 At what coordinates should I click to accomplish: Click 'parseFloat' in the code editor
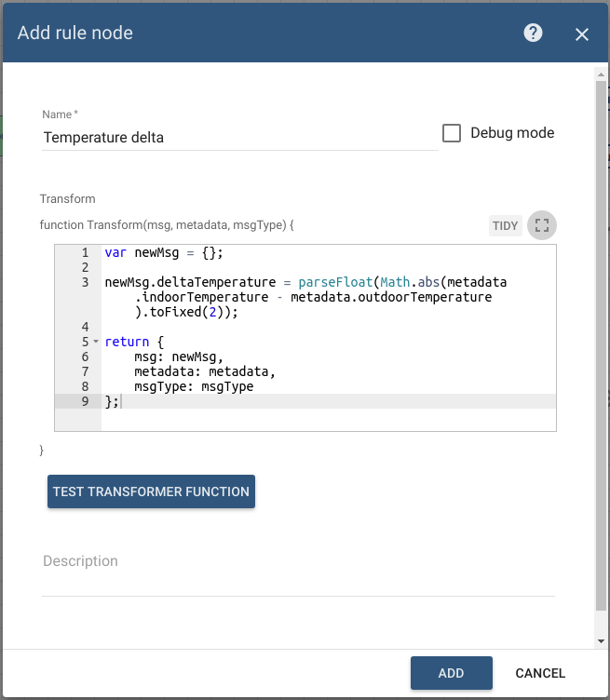335,282
